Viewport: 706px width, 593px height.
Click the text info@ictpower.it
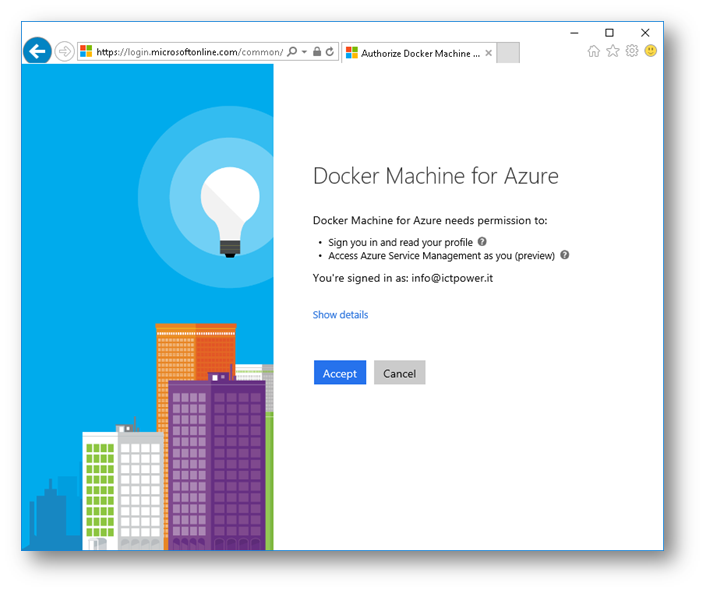point(452,278)
